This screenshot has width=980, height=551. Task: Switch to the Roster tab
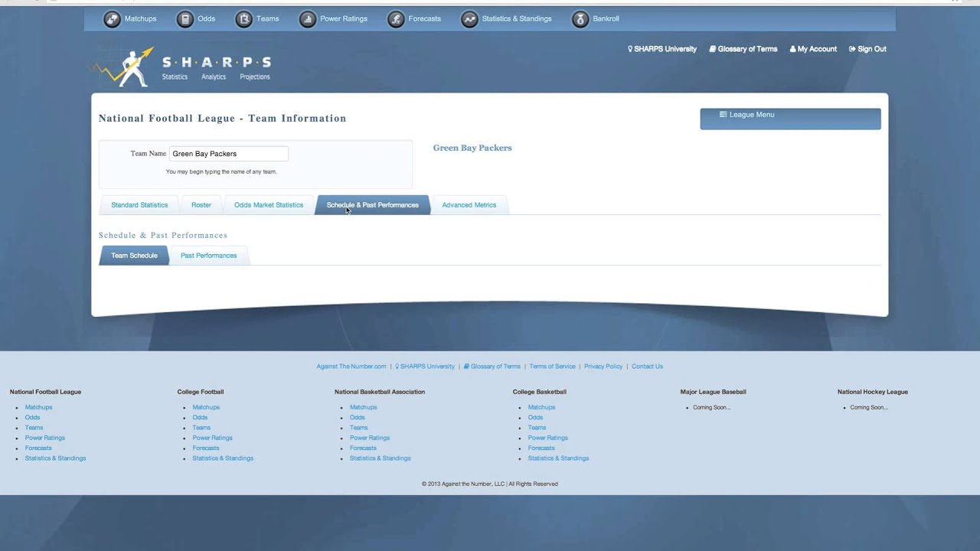(x=201, y=205)
